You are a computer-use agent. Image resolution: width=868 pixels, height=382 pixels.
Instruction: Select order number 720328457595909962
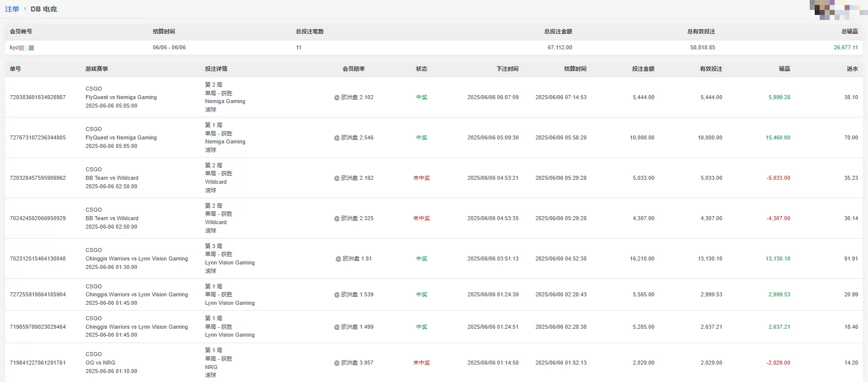click(38, 178)
